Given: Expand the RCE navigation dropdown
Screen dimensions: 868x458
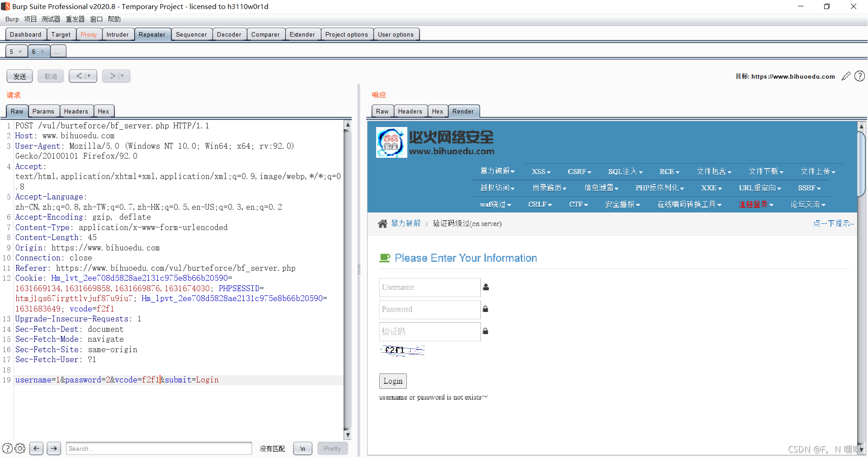Looking at the screenshot, I should [670, 172].
